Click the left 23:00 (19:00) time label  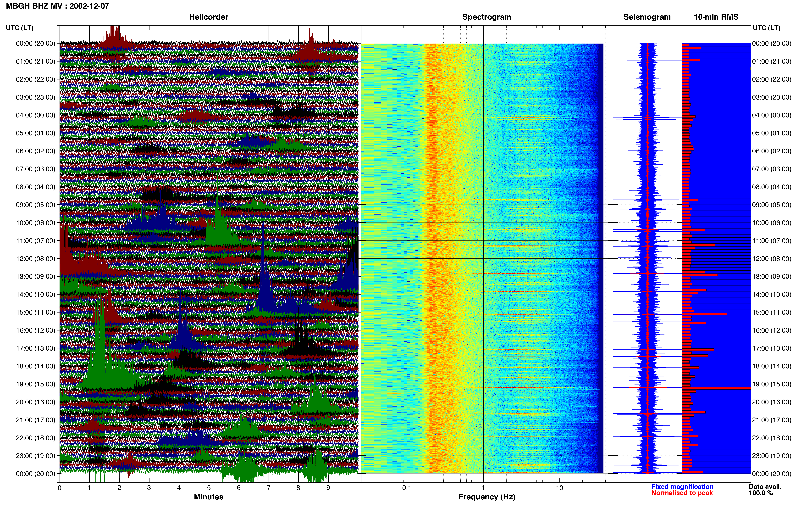[35, 456]
